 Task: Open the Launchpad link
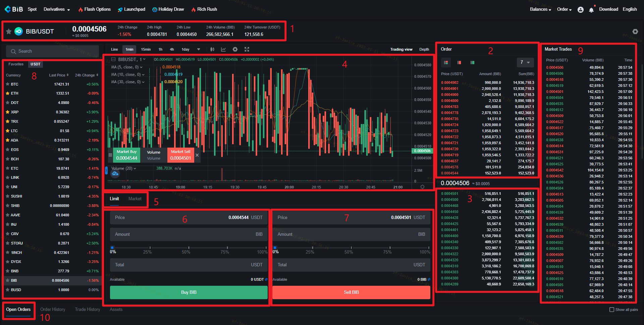pos(131,9)
